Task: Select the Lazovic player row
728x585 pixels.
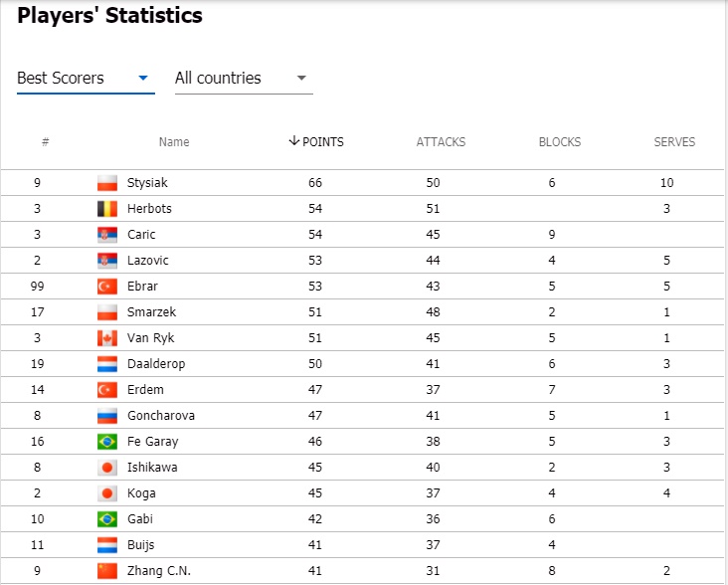Action: (x=362, y=261)
